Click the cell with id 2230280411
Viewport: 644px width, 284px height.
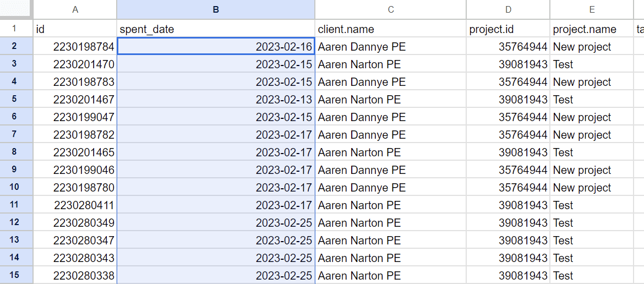click(75, 205)
